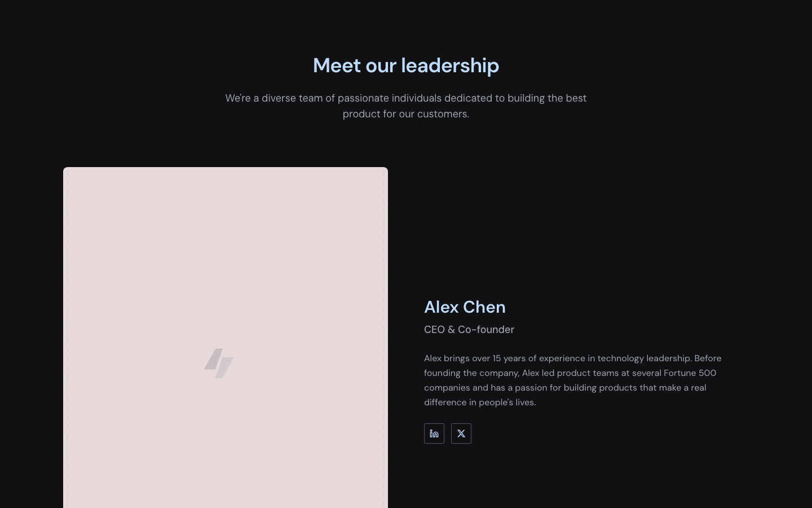Viewport: 812px width, 508px height.
Task: Click "founding the company" in the bio
Action: pos(471,373)
